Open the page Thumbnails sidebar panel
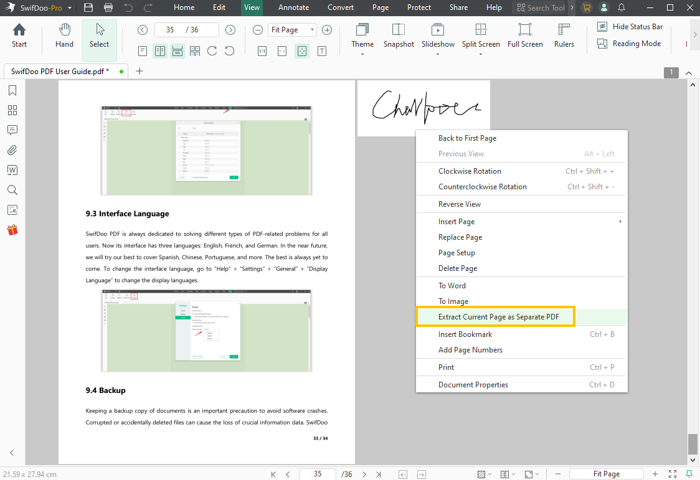Image resolution: width=700 pixels, height=480 pixels. pyautogui.click(x=12, y=110)
